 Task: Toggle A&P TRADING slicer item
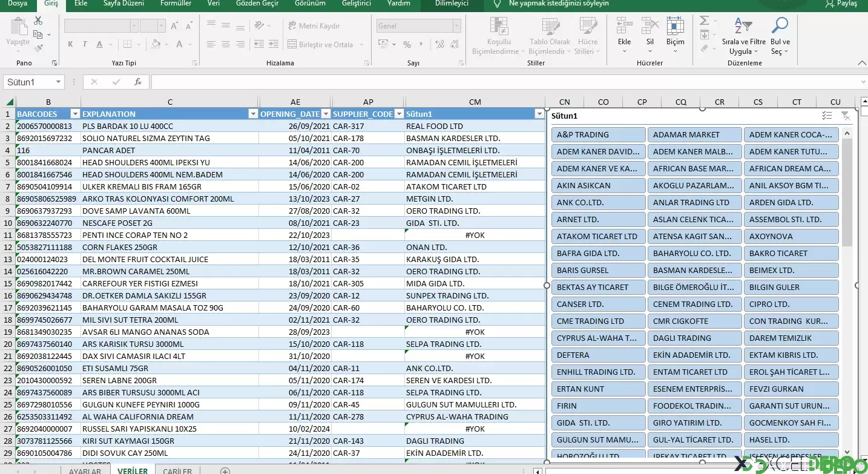599,134
